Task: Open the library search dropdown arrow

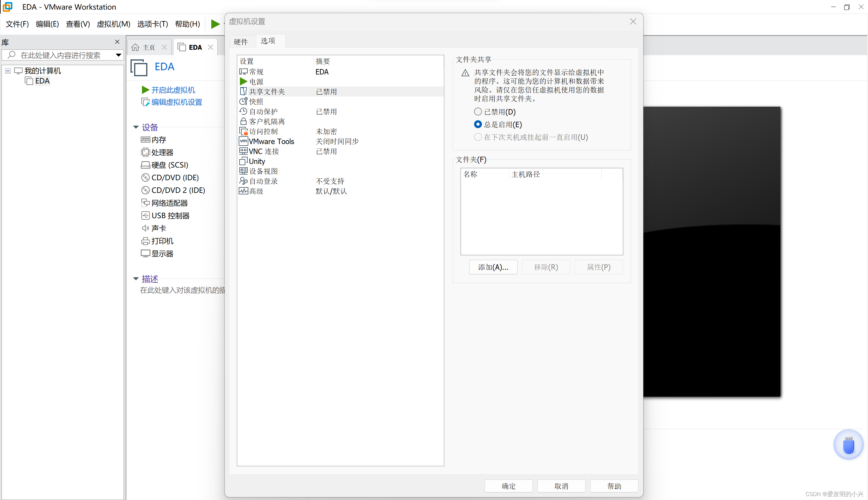Action: click(x=118, y=55)
